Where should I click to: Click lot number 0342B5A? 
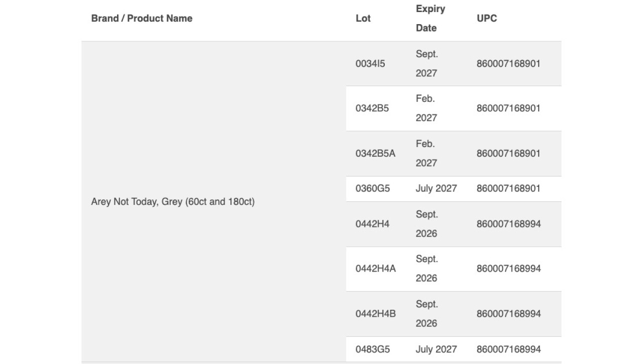click(x=375, y=154)
